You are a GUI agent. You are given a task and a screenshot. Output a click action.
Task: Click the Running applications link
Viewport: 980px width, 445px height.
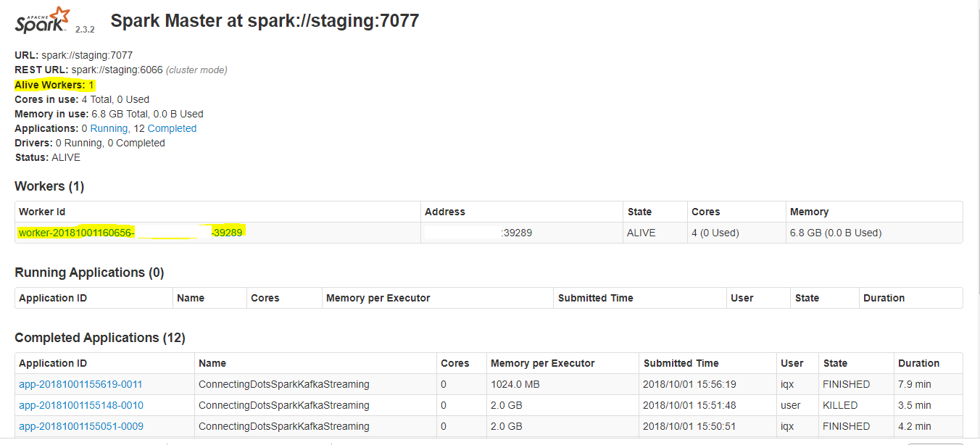pos(109,128)
